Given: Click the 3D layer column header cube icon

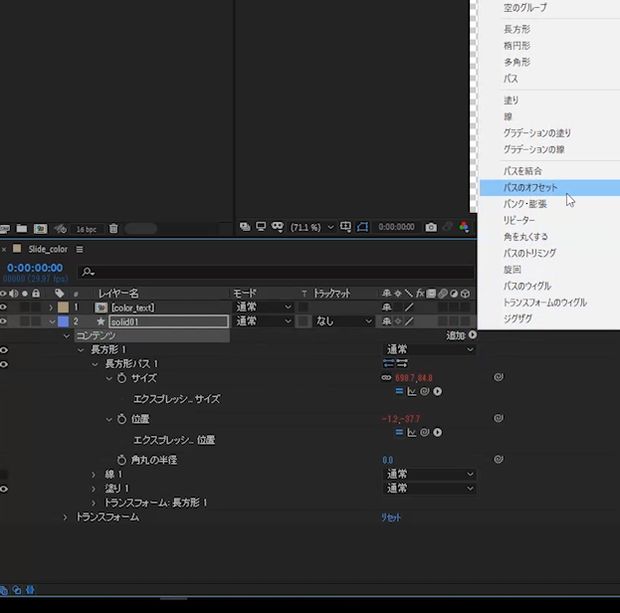Looking at the screenshot, I should coord(465,293).
